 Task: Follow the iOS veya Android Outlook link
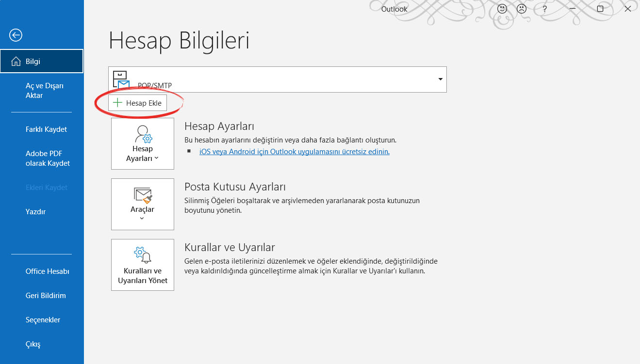pos(295,151)
